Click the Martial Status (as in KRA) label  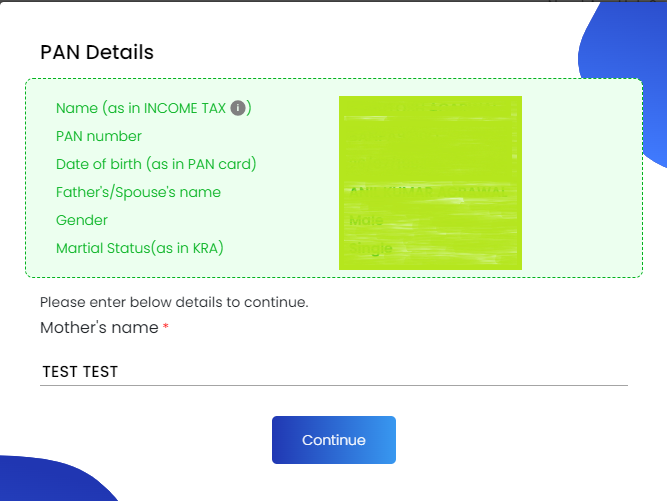click(x=140, y=248)
